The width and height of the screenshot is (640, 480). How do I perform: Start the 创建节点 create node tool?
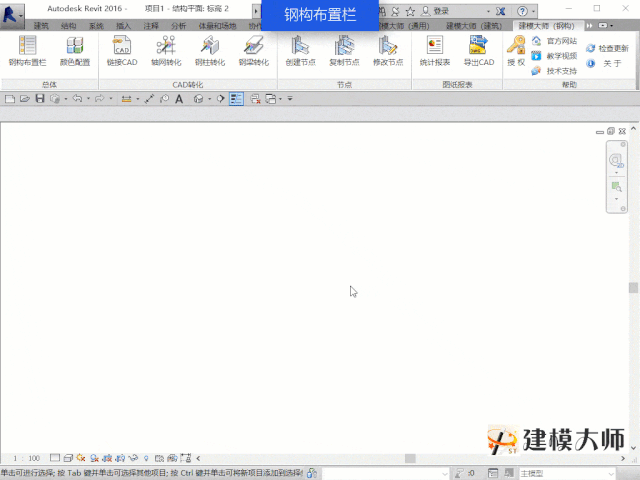pos(300,51)
